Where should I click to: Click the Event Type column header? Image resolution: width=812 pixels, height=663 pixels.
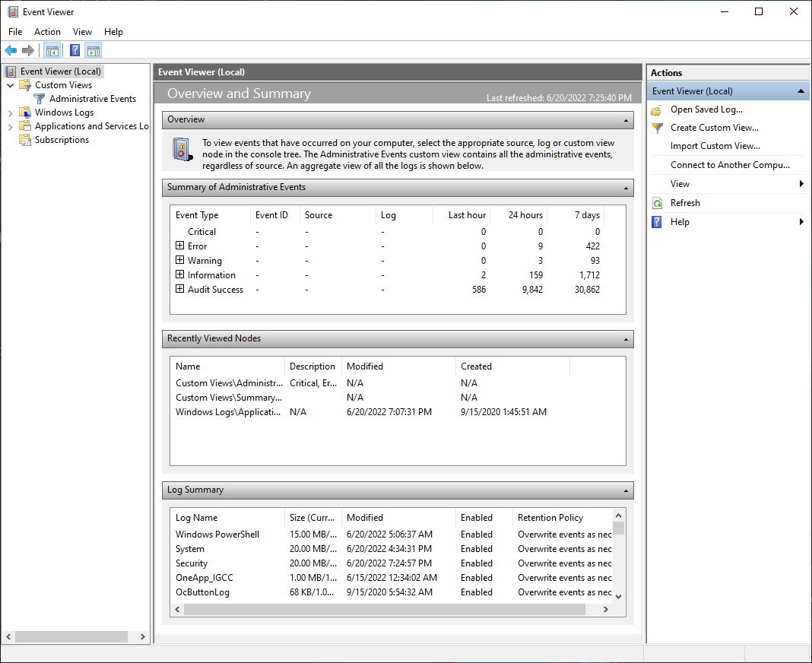(x=211, y=215)
